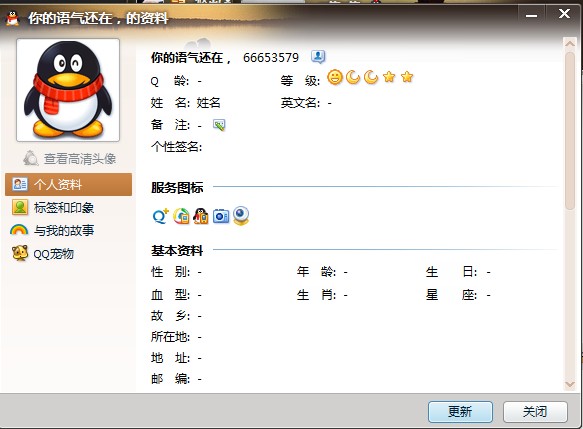Click the last star level icon

coord(407,77)
